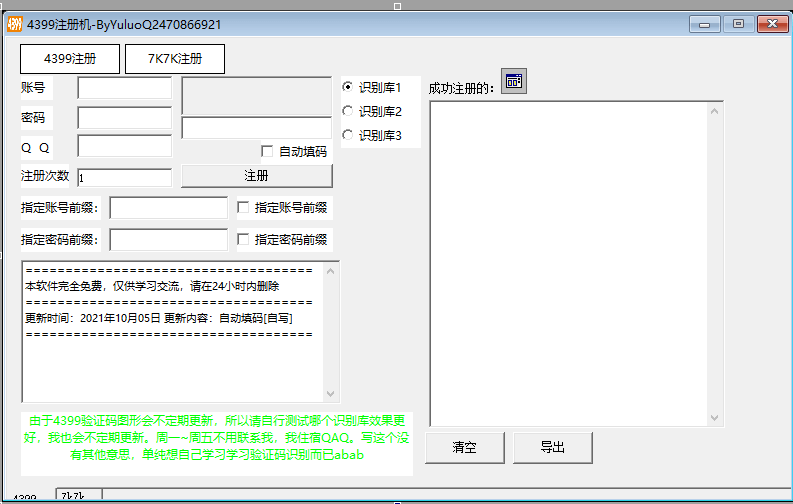
Task: Export accounts using the 导出 button
Action: coord(553,447)
